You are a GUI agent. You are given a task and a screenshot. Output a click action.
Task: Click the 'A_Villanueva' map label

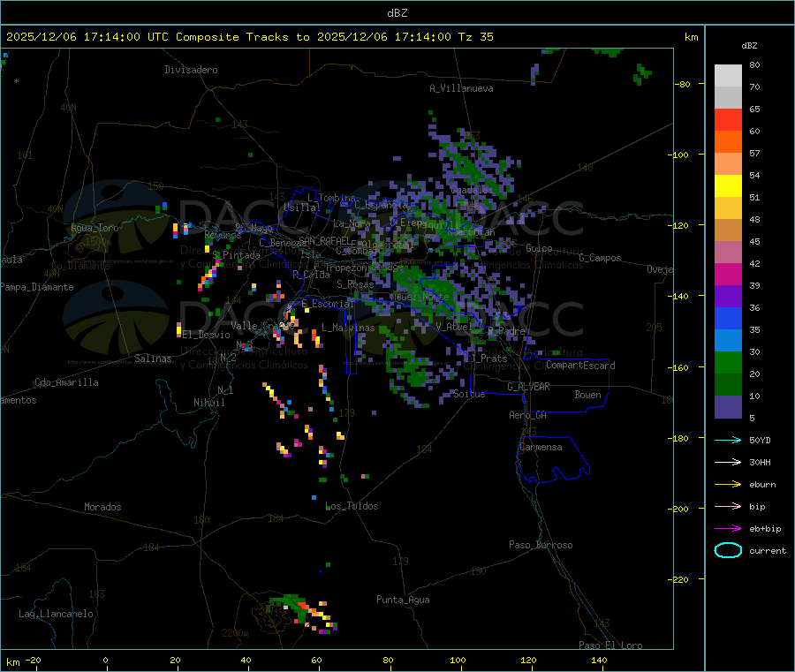point(461,88)
